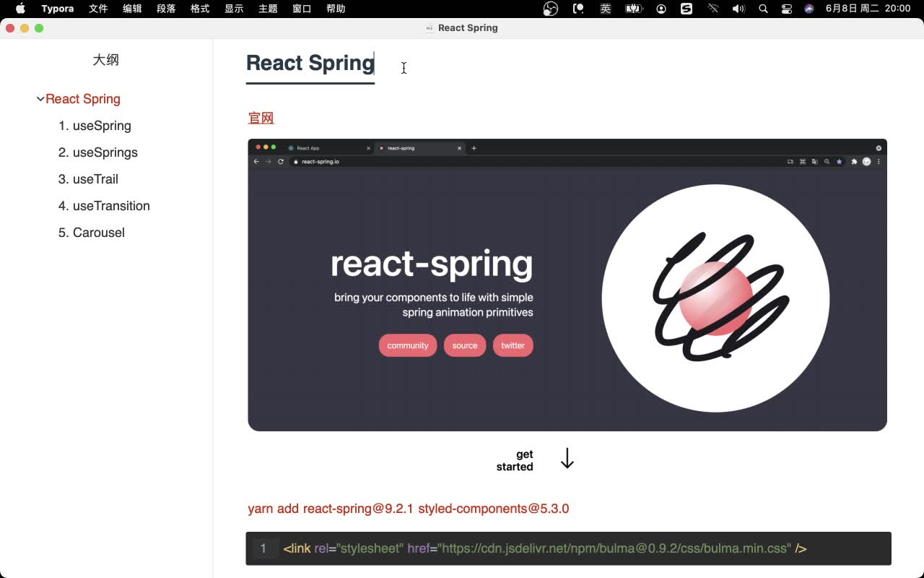Launch Siri from menu bar
The image size is (924, 578).
tap(809, 9)
